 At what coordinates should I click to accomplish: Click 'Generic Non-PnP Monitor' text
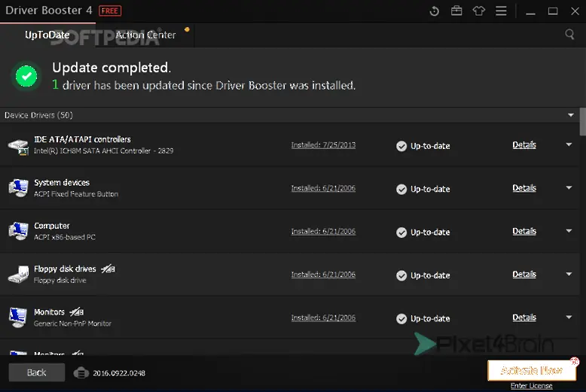72,324
